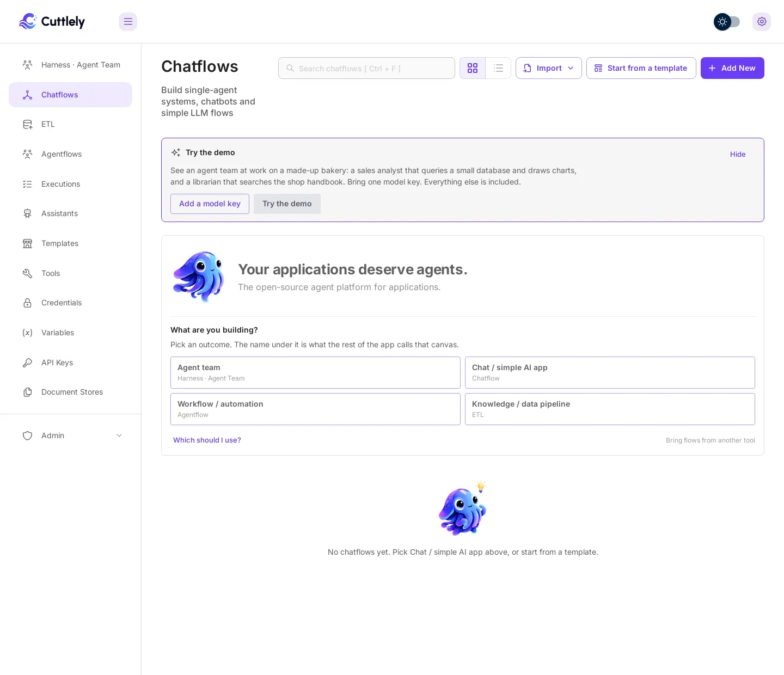Hide the demo banner
The height and width of the screenshot is (675, 784).
pos(738,154)
